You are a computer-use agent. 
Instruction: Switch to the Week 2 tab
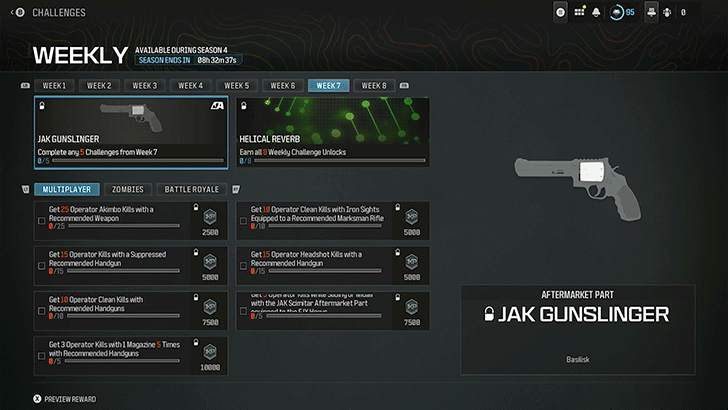coord(99,85)
